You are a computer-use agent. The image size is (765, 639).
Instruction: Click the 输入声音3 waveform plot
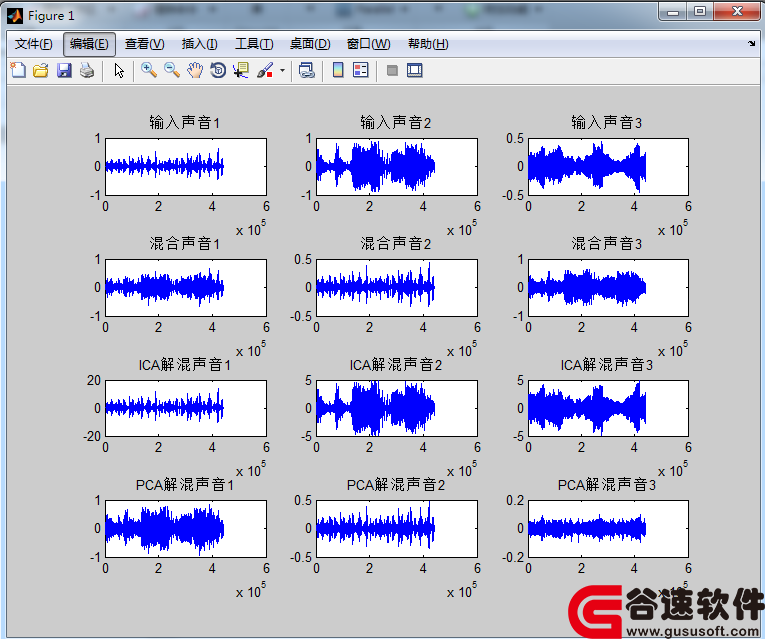608,167
